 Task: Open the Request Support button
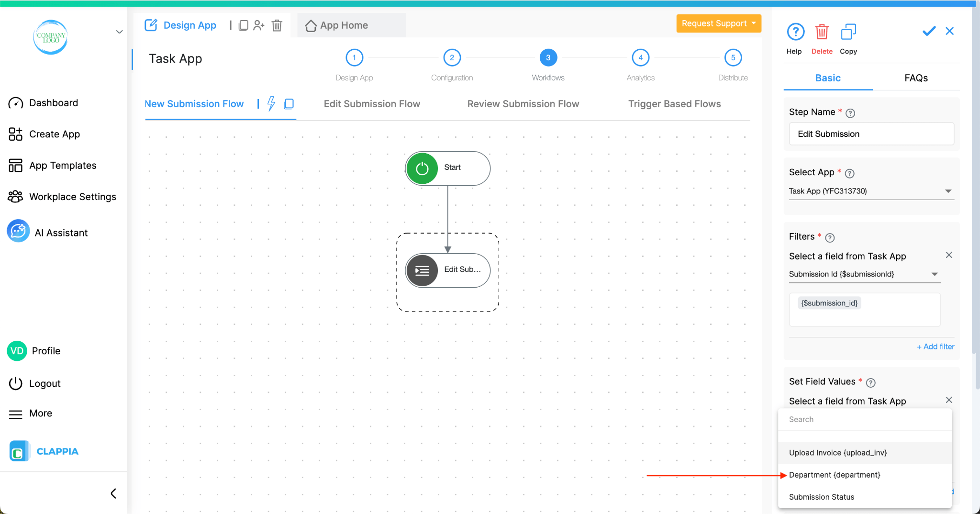click(x=718, y=23)
